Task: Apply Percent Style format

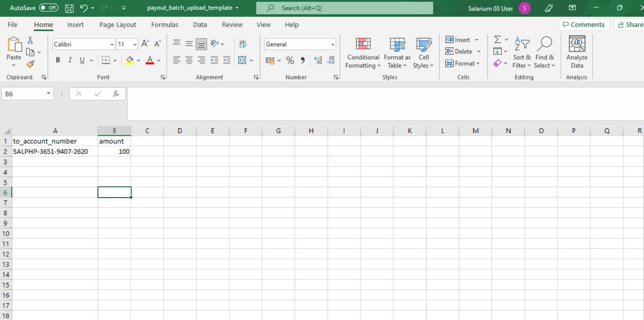Action: 290,60
